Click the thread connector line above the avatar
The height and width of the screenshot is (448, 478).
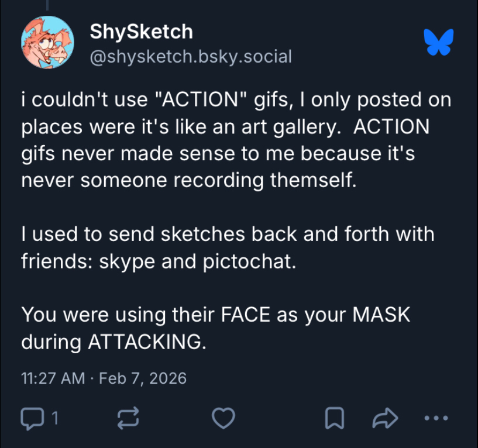point(47,5)
